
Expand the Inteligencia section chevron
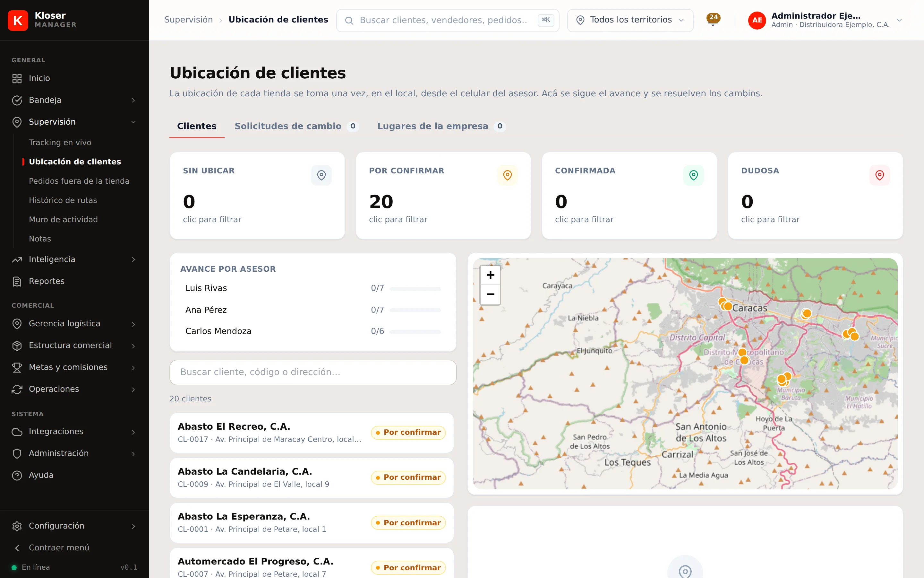click(x=133, y=259)
